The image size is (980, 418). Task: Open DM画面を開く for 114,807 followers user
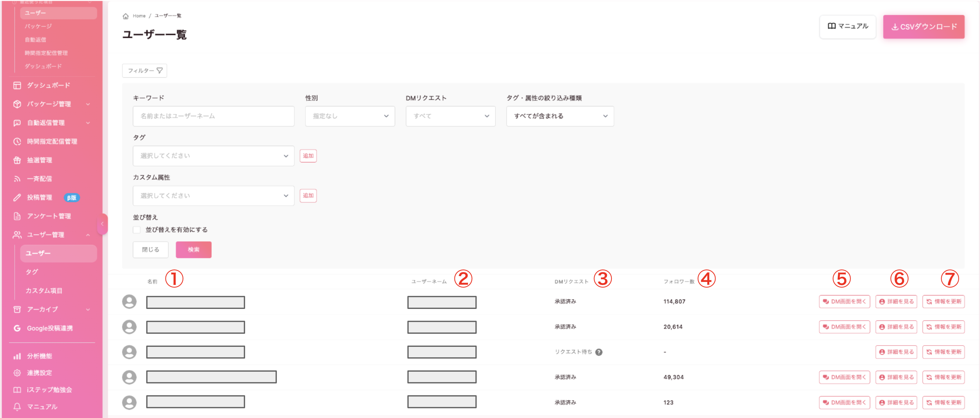click(844, 302)
